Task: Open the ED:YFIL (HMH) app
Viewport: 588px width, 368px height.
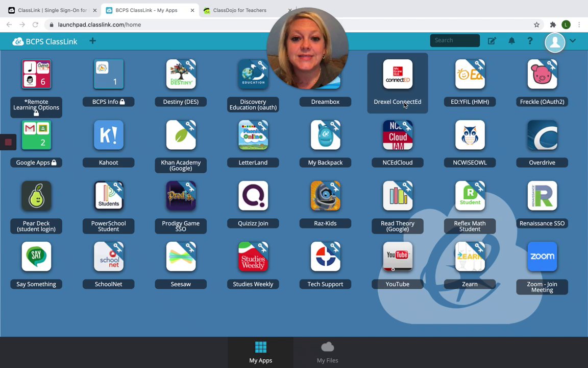Action: click(x=470, y=74)
